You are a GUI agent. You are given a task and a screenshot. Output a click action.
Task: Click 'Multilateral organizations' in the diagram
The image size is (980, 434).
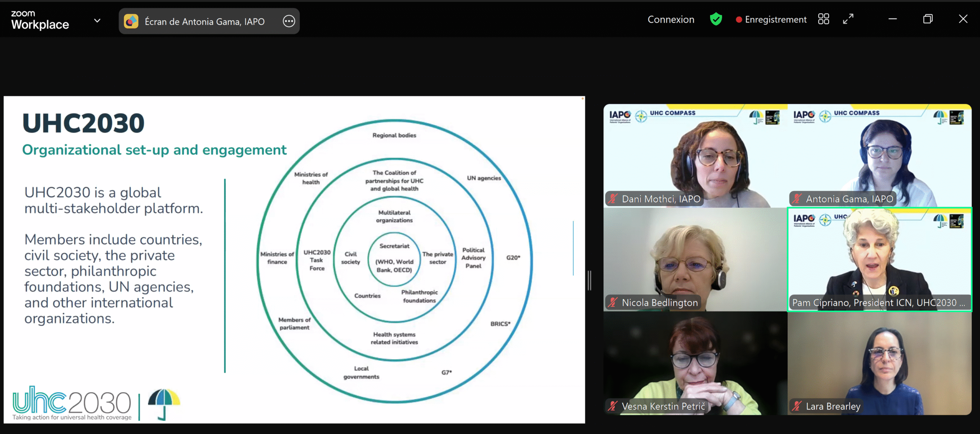pos(394,216)
